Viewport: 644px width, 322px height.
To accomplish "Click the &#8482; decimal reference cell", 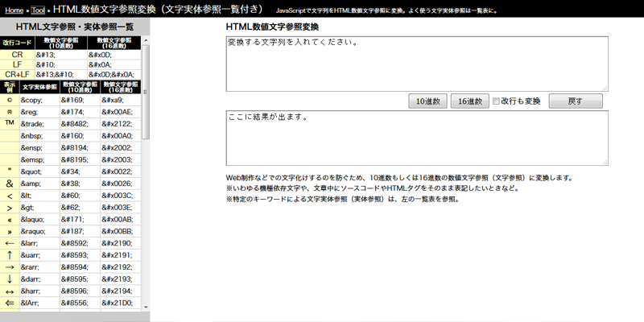I will coord(80,124).
